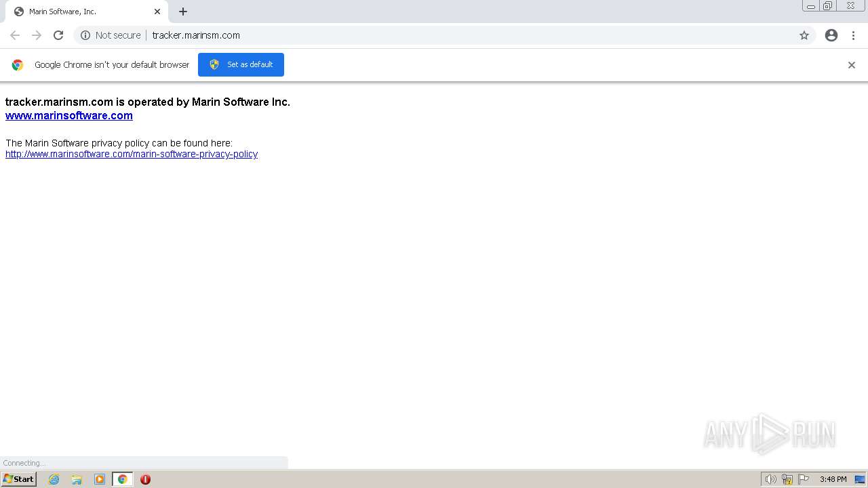The height and width of the screenshot is (488, 868).
Task: Click the network tray icon
Action: [x=787, y=479]
